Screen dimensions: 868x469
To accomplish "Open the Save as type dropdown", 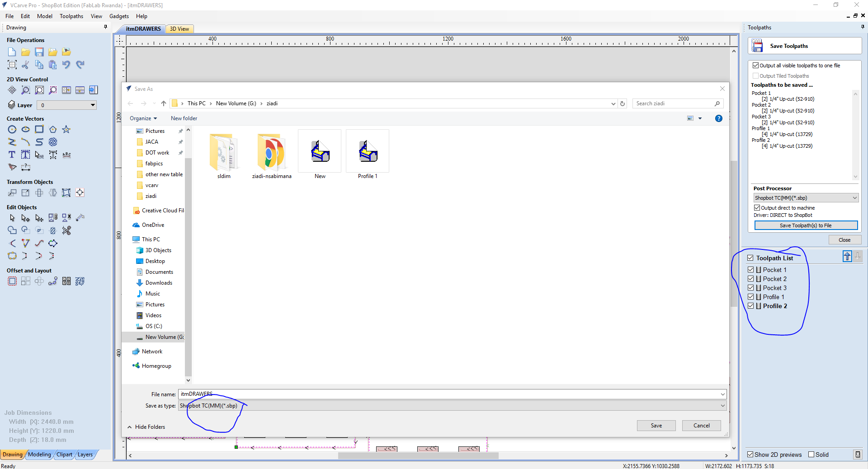I will point(452,406).
